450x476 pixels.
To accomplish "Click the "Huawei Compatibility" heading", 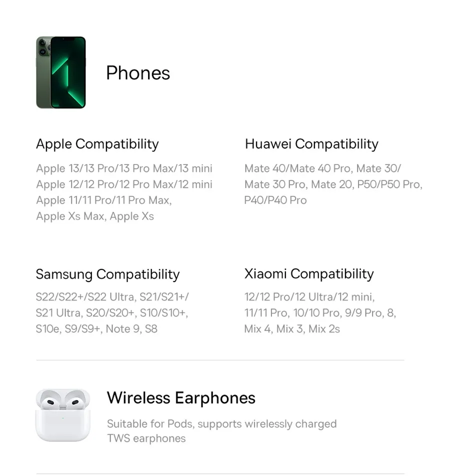I will 311,144.
